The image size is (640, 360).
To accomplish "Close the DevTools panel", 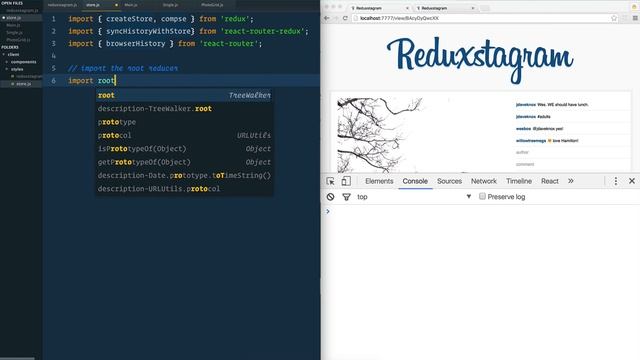I will coord(631,181).
